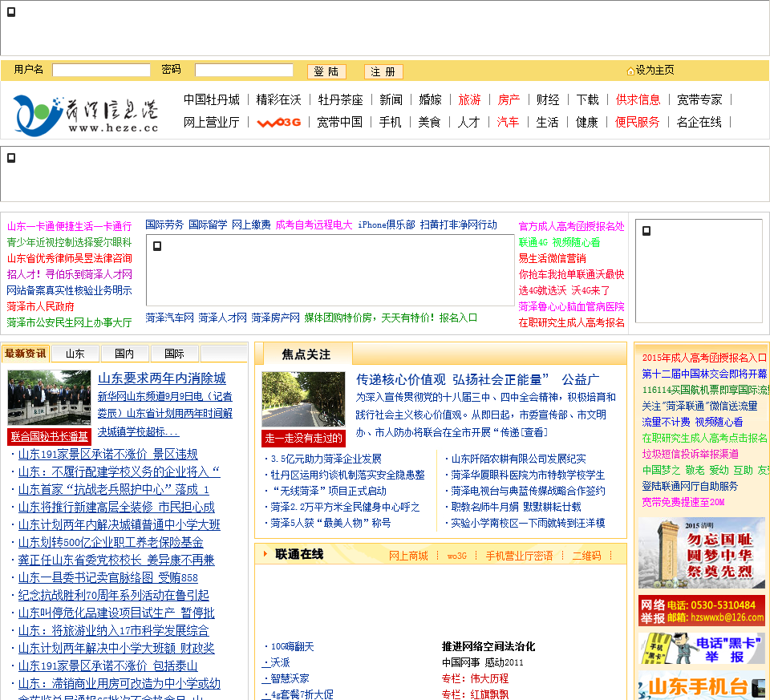Open 房产 navigation item

(x=509, y=99)
